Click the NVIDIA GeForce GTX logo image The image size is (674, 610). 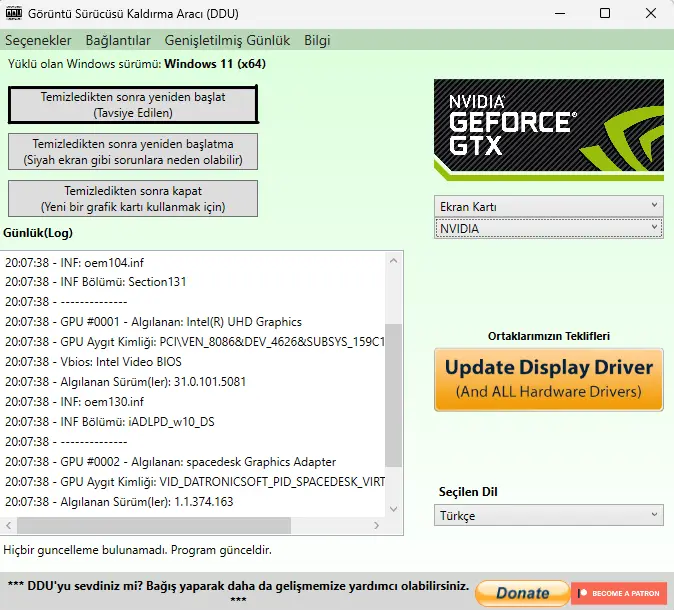pos(549,130)
